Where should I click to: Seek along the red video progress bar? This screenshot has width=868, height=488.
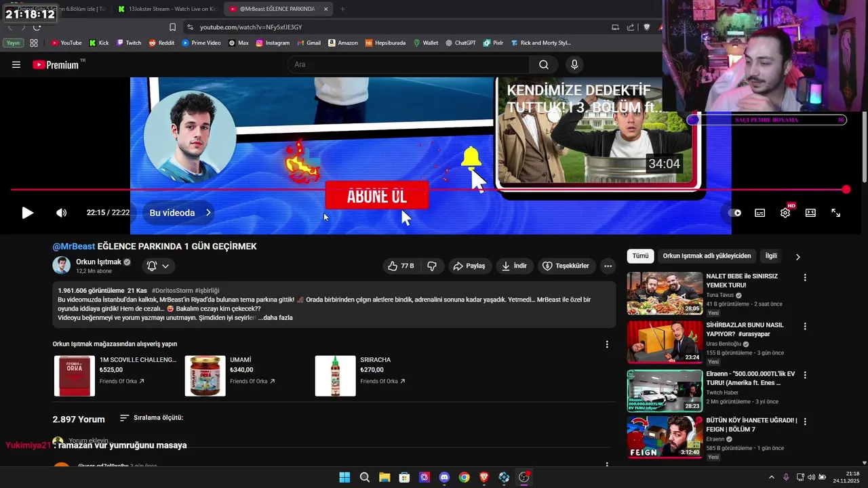tap(429, 190)
